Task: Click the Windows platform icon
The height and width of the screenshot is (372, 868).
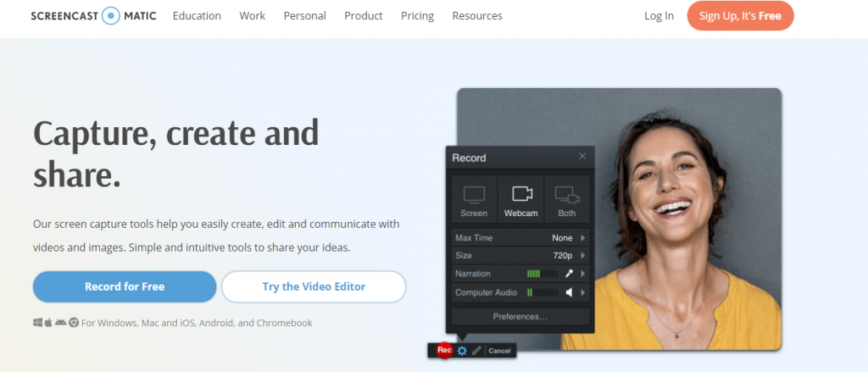Action: click(37, 323)
